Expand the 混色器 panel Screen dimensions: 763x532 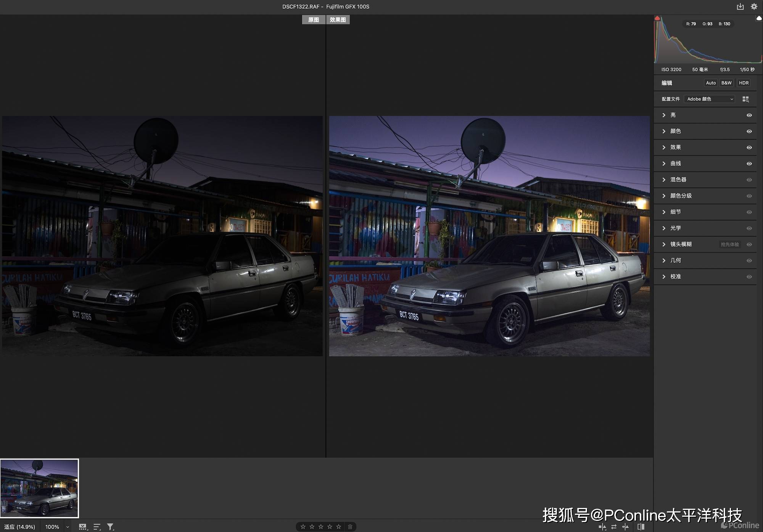click(x=664, y=180)
